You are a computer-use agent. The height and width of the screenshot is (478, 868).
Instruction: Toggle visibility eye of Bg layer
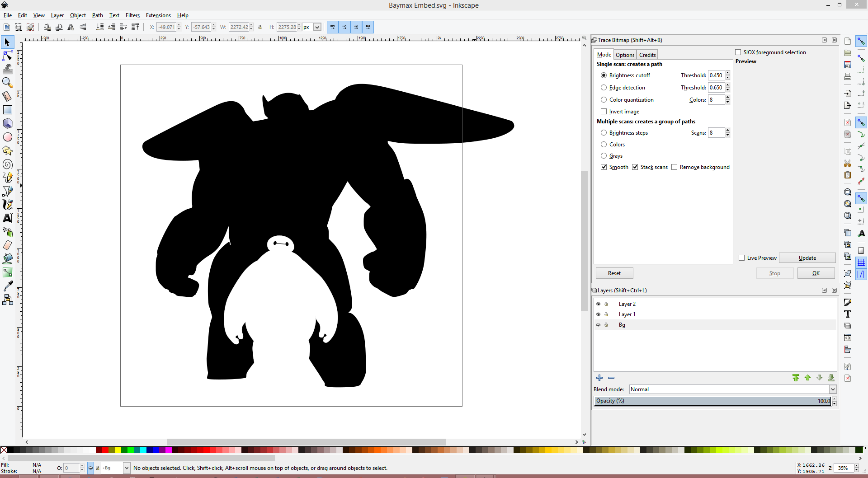(598, 325)
